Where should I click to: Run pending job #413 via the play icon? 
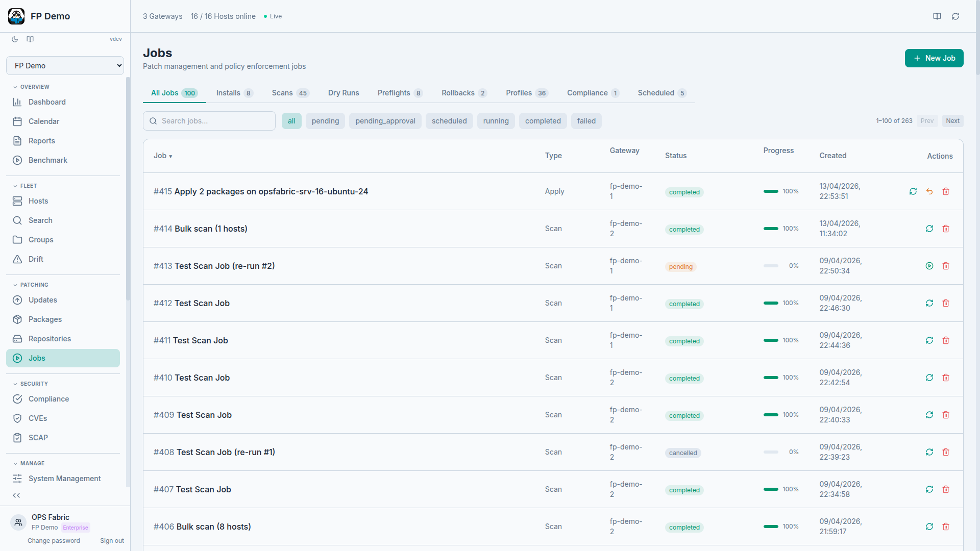(929, 266)
